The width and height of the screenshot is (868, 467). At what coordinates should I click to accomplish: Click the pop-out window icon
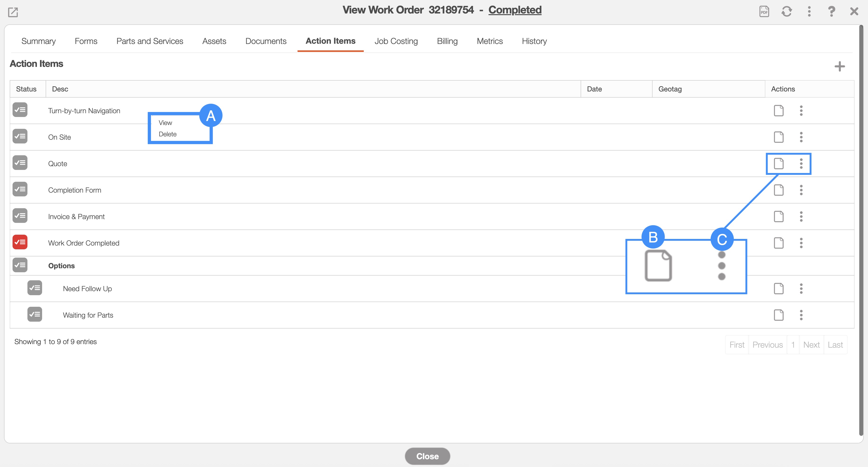tap(13, 12)
